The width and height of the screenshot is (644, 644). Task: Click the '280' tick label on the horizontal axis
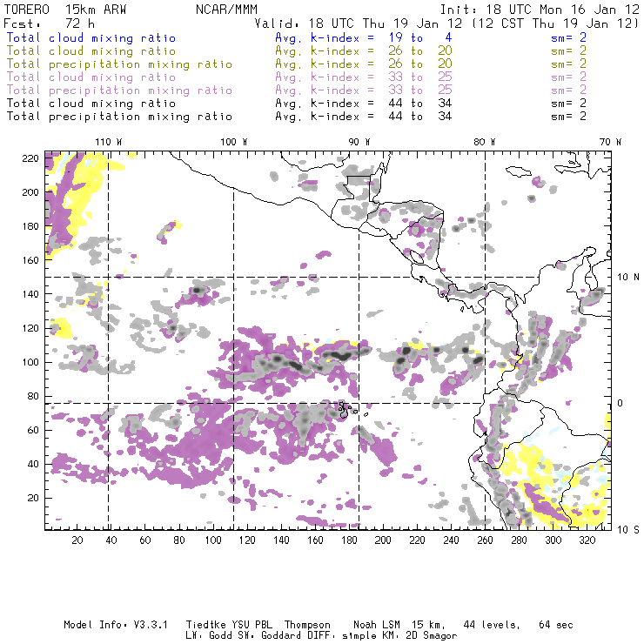[520, 540]
